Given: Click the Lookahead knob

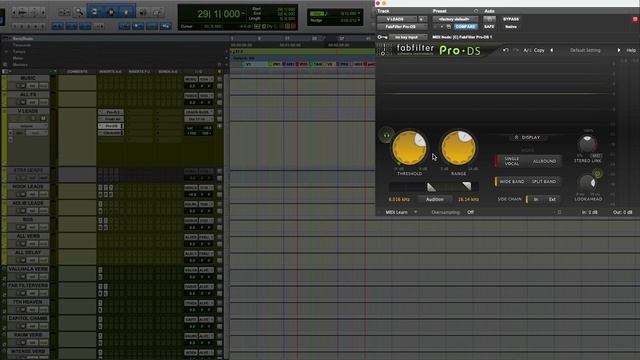Looking at the screenshot, I should click(587, 182).
